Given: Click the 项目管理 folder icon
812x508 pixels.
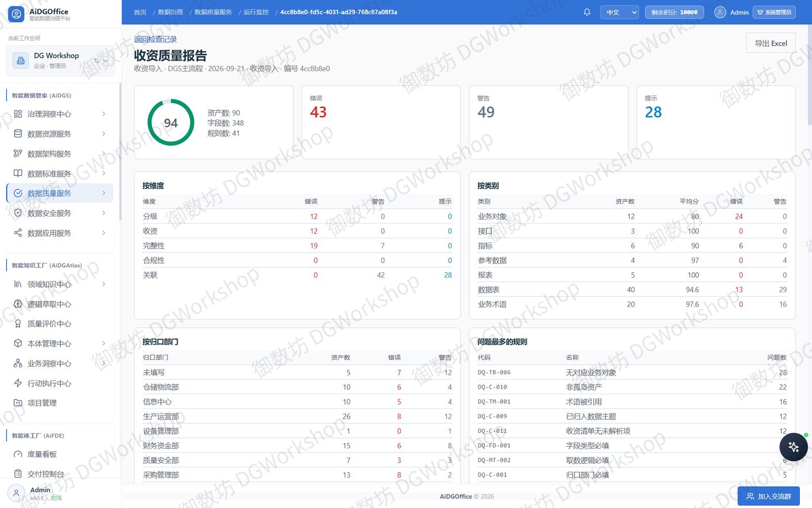Looking at the screenshot, I should point(18,403).
